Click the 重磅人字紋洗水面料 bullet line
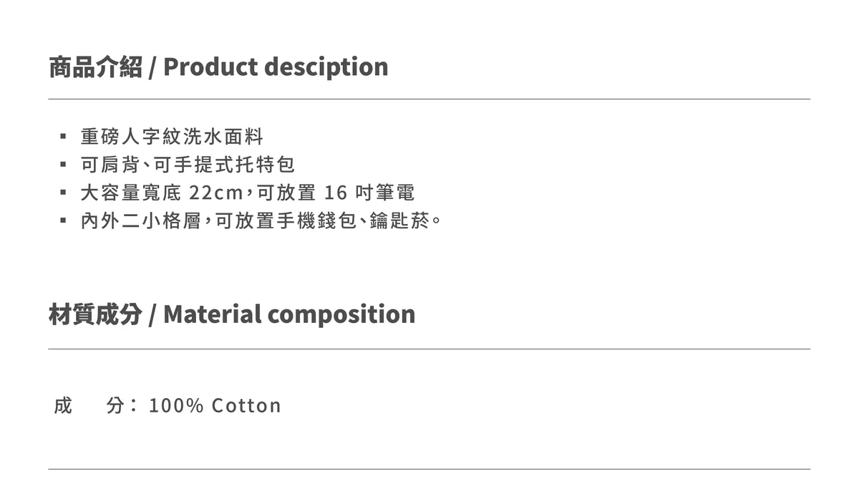859x504 pixels. pos(172,136)
